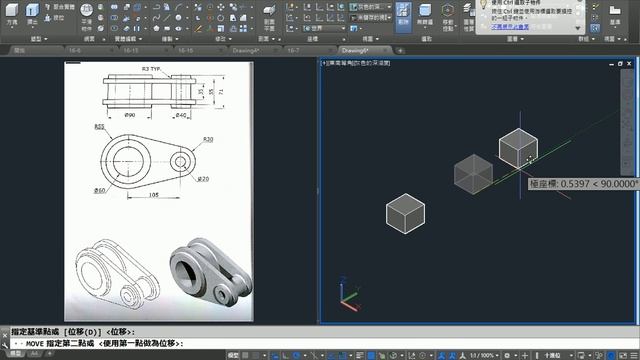Toggle object snap in status bar

point(342,356)
